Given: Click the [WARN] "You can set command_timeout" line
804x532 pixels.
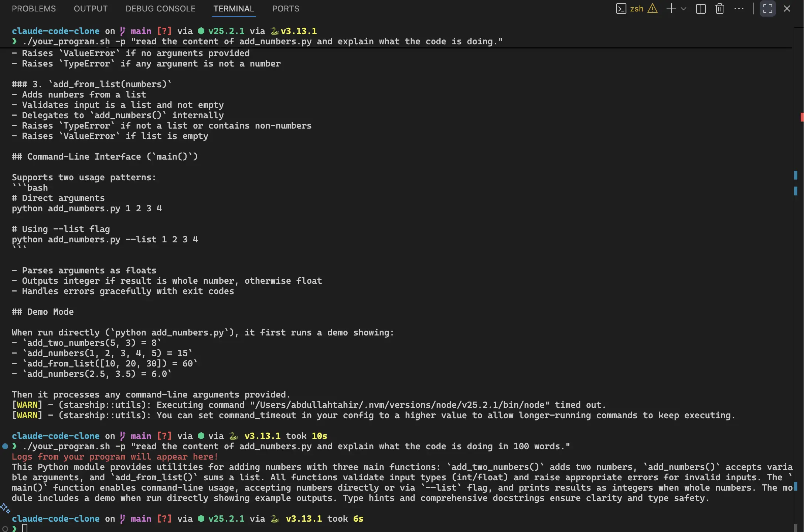Looking at the screenshot, I should (374, 415).
